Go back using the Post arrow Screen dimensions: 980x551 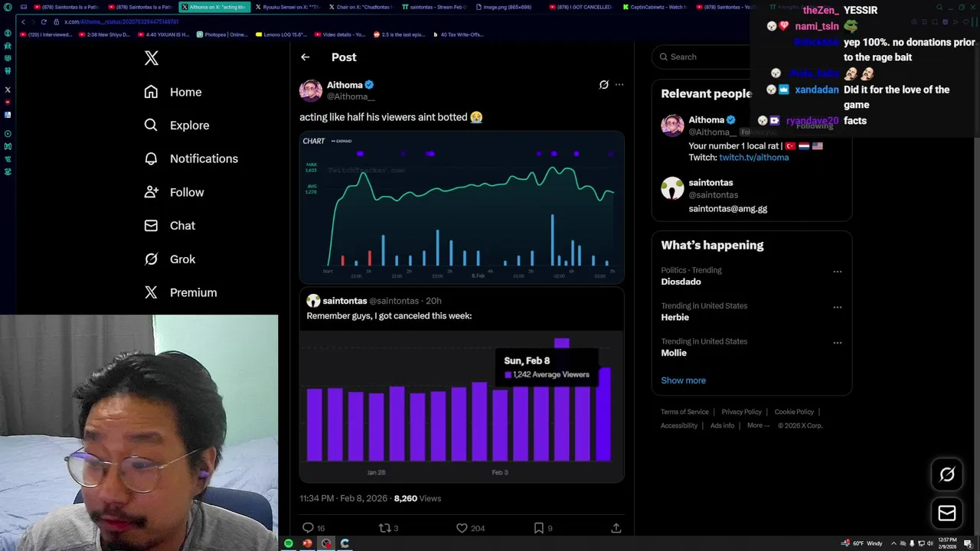[x=305, y=57]
